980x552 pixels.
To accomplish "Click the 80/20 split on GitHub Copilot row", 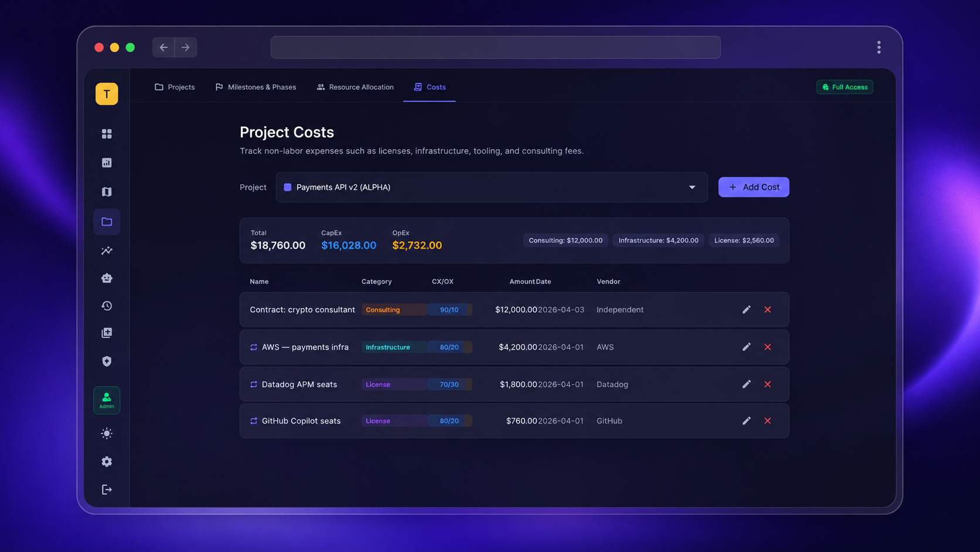I will (x=449, y=421).
